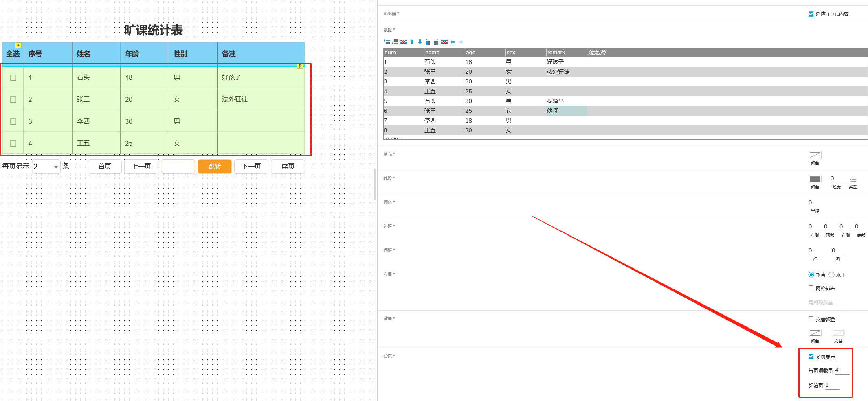Open the fill 颜色 swatch
868x401 pixels.
[815, 155]
